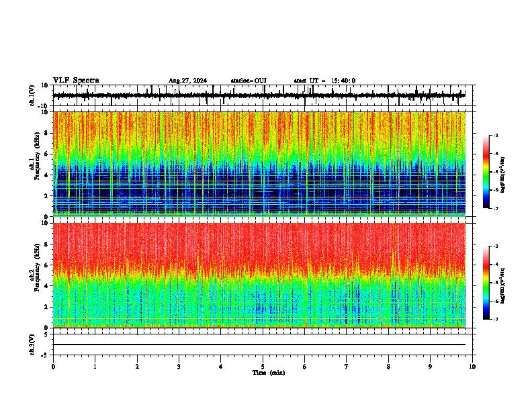The width and height of the screenshot is (532, 411).
Task: Click the date label "Aug.27, 2024"
Action: (187, 81)
